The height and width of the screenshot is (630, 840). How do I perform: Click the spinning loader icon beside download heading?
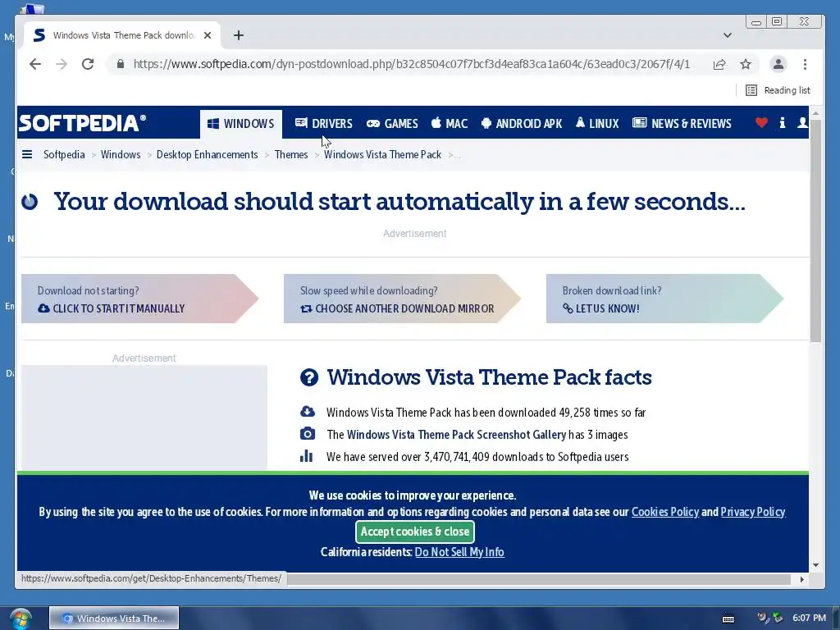[x=30, y=202]
